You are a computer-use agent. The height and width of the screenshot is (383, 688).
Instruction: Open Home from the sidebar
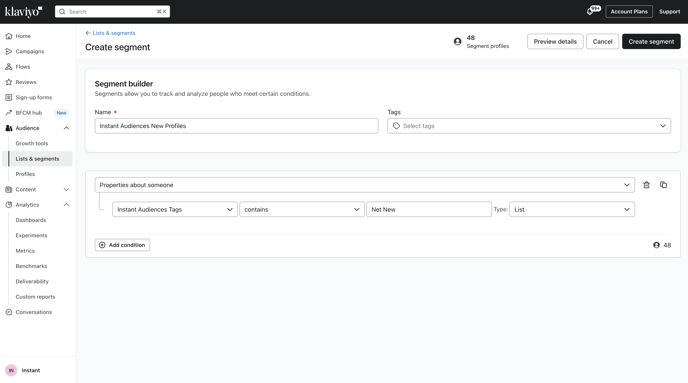23,36
